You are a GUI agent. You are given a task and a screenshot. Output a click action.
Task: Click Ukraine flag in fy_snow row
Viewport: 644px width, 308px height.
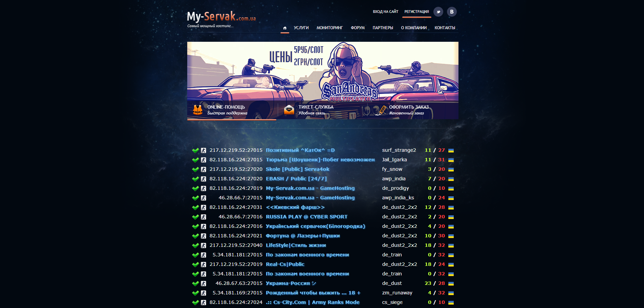tap(451, 169)
